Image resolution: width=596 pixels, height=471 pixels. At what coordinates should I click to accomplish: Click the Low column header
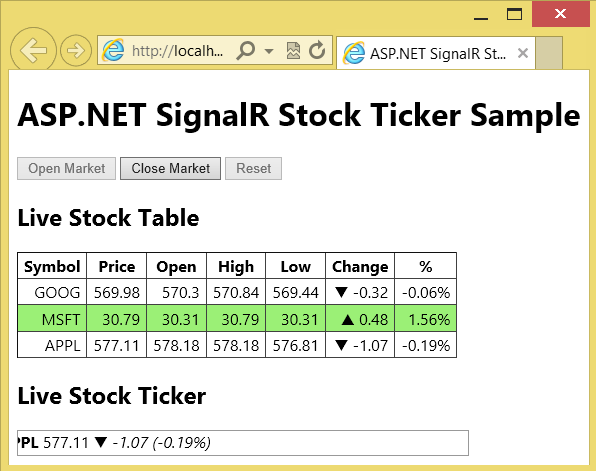[x=295, y=266]
